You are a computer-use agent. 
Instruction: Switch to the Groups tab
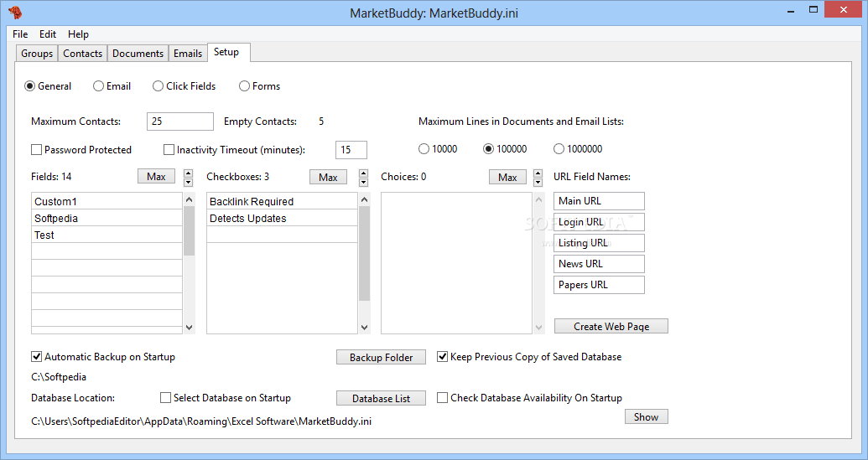coord(37,54)
